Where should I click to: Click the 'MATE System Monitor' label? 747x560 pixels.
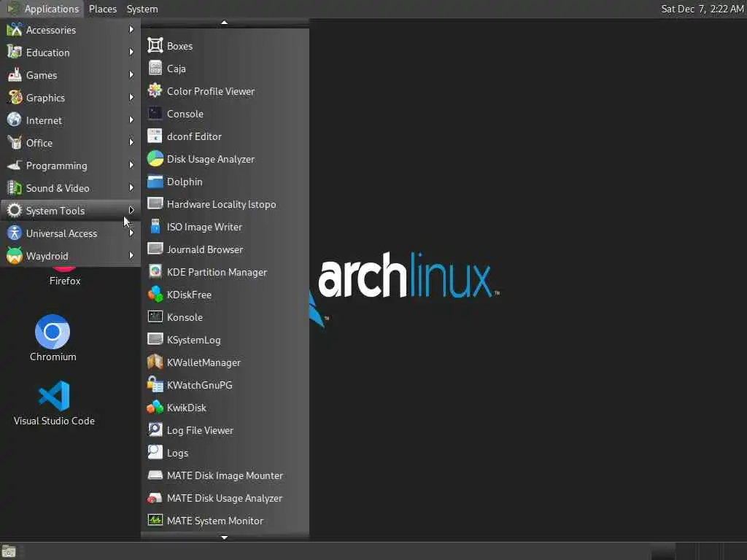pos(215,521)
